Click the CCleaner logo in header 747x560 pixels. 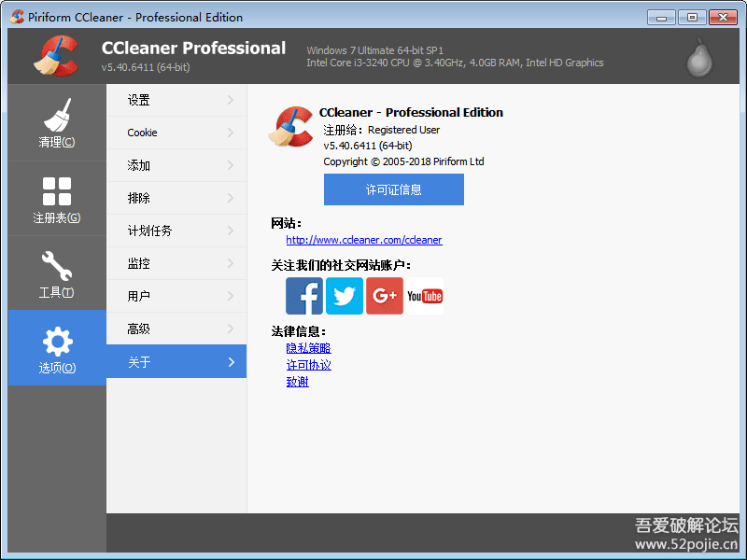tap(56, 56)
